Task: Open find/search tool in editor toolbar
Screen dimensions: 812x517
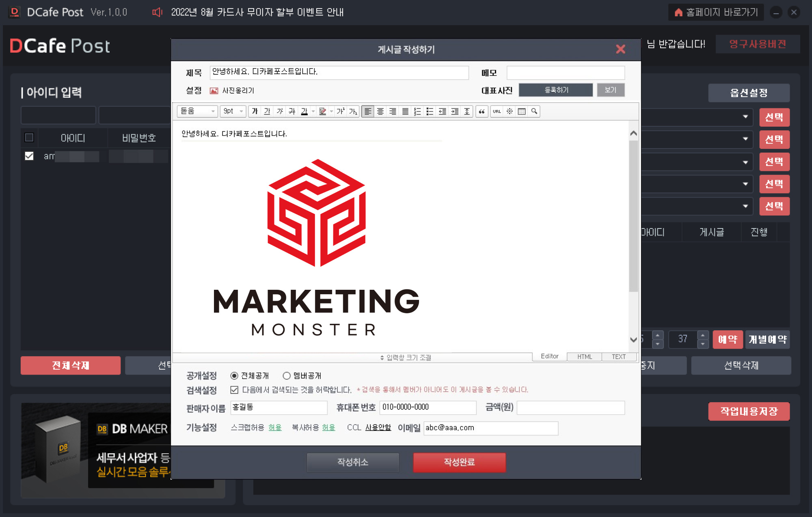Action: (534, 111)
